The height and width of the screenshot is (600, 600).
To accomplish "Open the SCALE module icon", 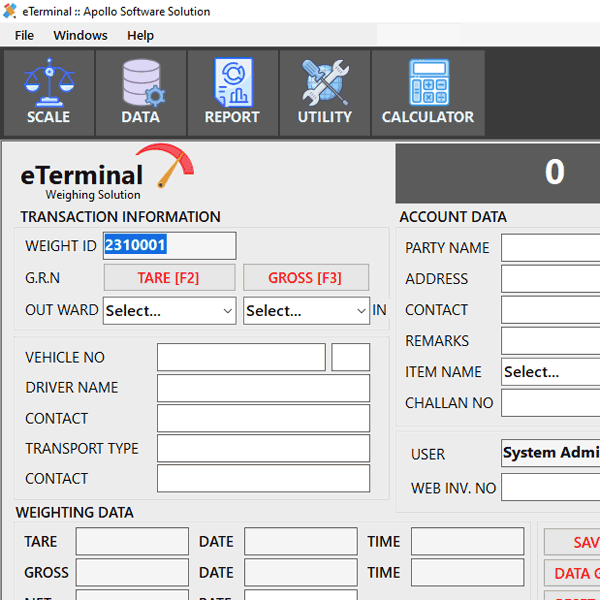I will point(49,92).
